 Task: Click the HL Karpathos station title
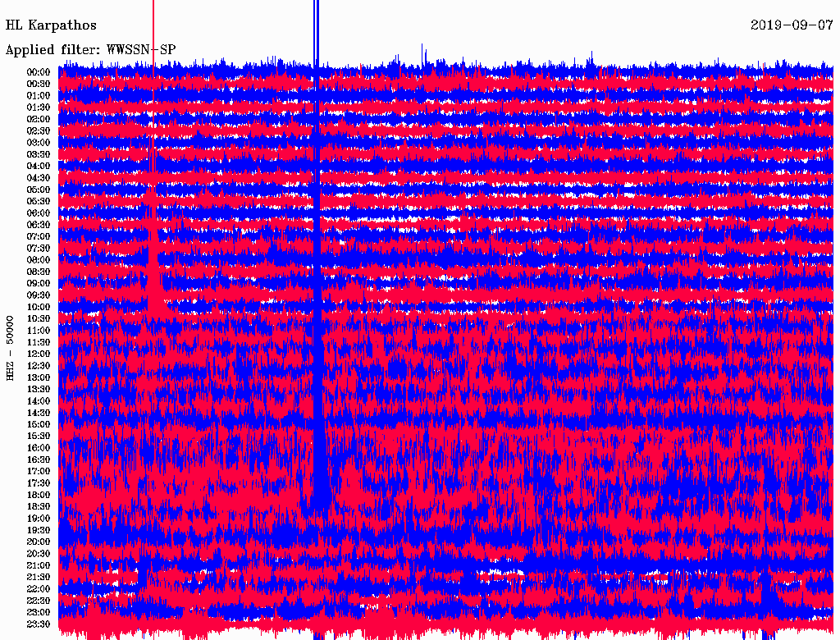(51, 25)
